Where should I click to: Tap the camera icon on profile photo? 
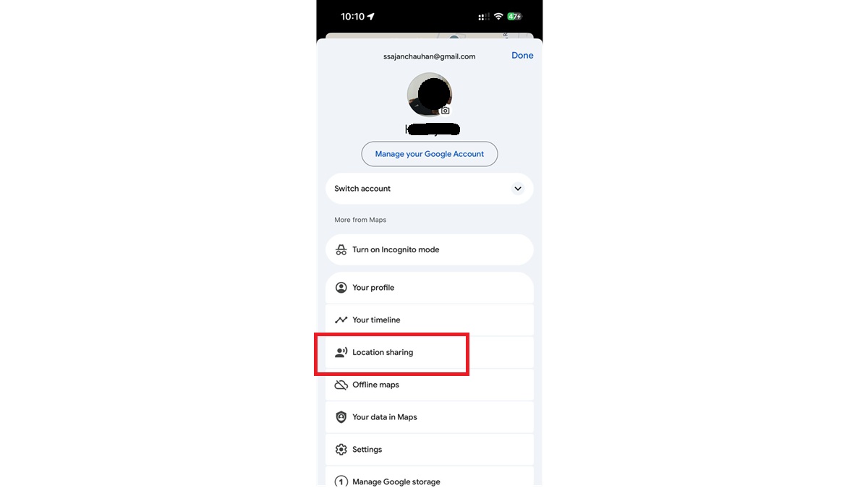point(446,111)
